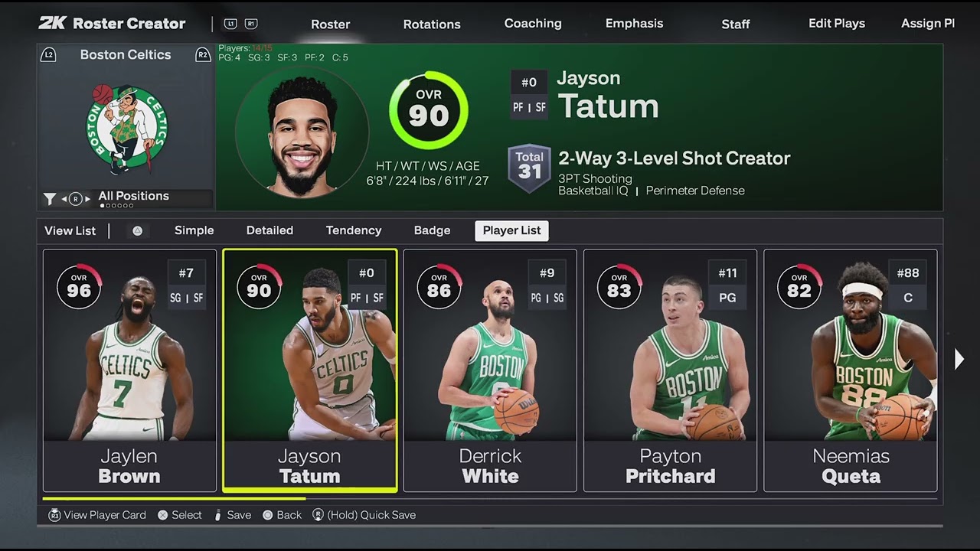Click the Quick Save hold icon
980x551 pixels.
coord(318,515)
